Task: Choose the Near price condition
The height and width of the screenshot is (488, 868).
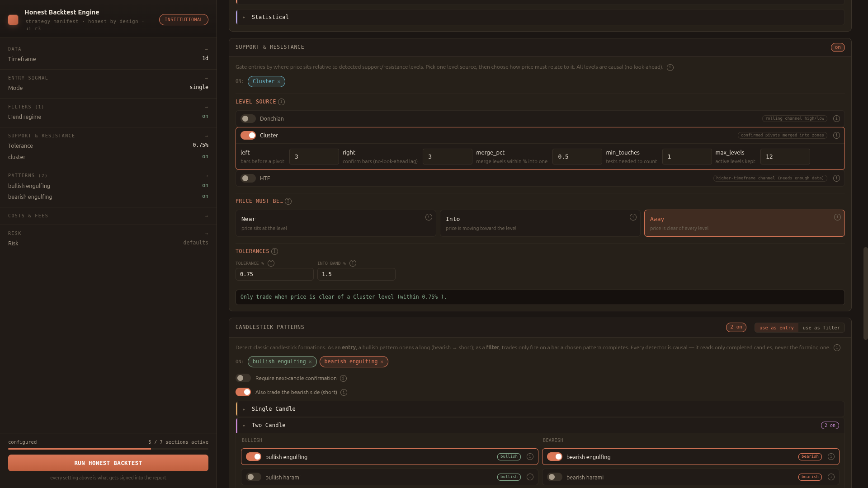Action: pyautogui.click(x=335, y=223)
